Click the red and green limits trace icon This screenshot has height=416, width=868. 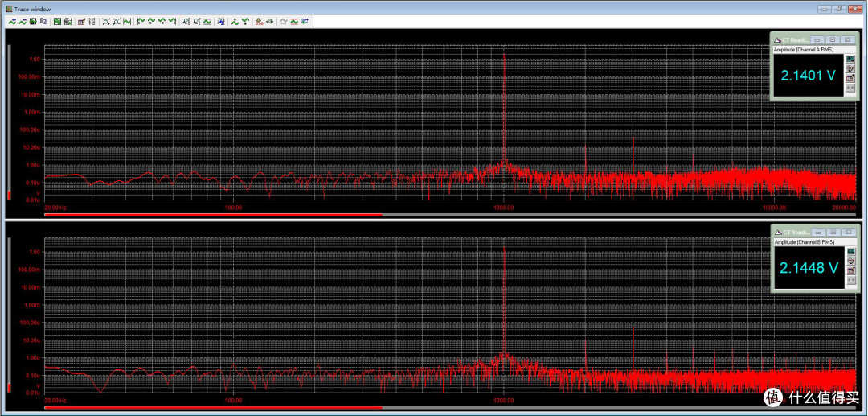[294, 22]
